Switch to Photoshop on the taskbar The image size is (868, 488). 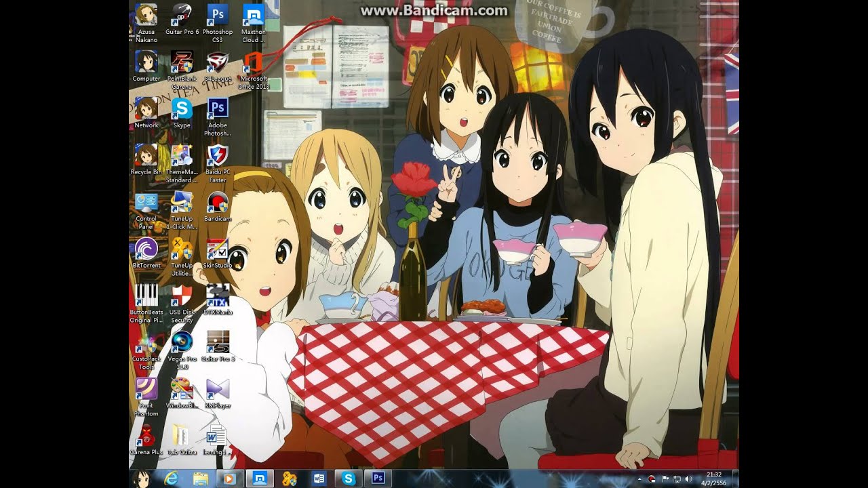pyautogui.click(x=378, y=479)
